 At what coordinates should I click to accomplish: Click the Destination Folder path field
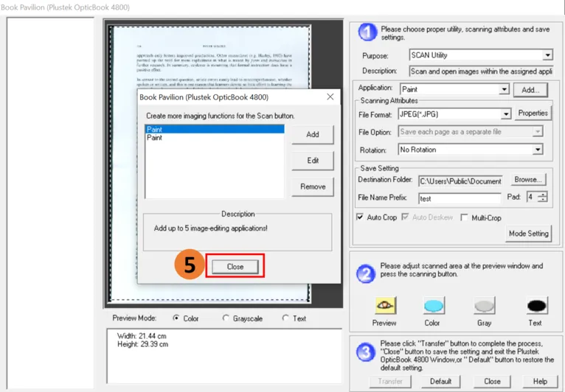click(460, 181)
